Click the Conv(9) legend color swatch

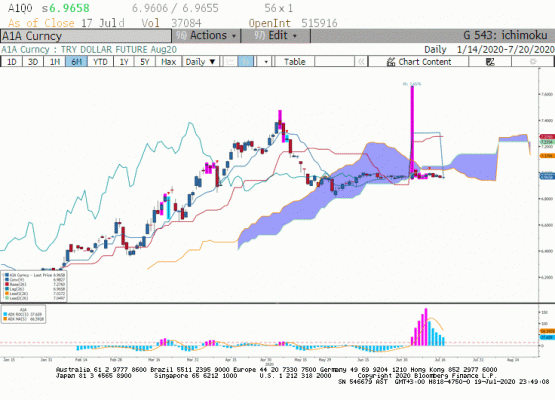pos(7,279)
